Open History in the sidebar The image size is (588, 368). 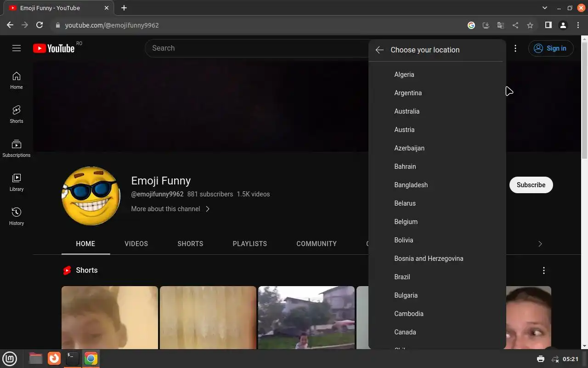click(x=17, y=217)
